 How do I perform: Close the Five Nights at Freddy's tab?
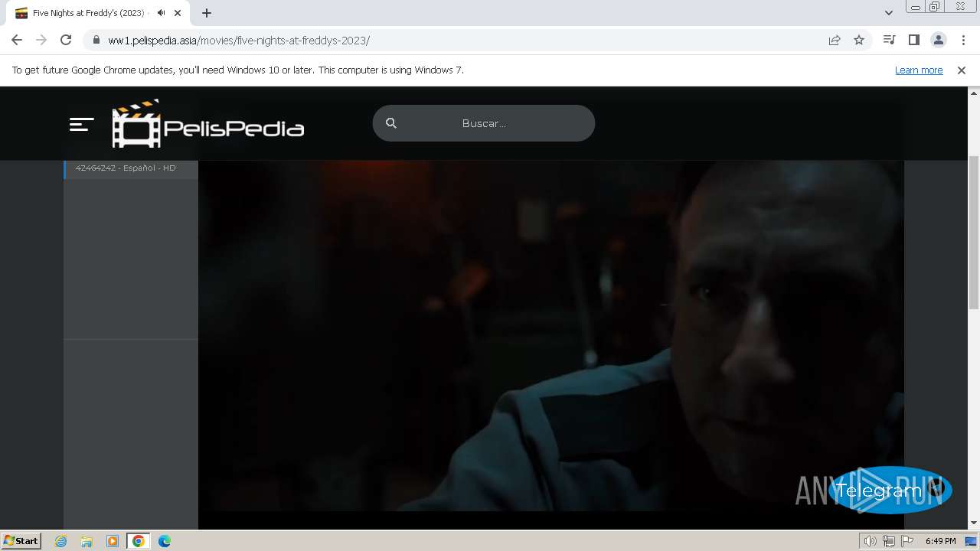pyautogui.click(x=178, y=13)
